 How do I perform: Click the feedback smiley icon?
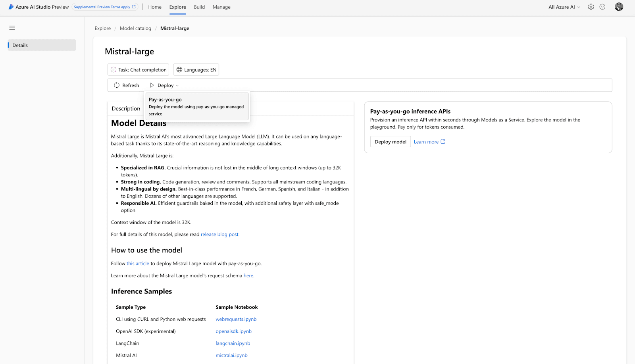click(x=602, y=7)
